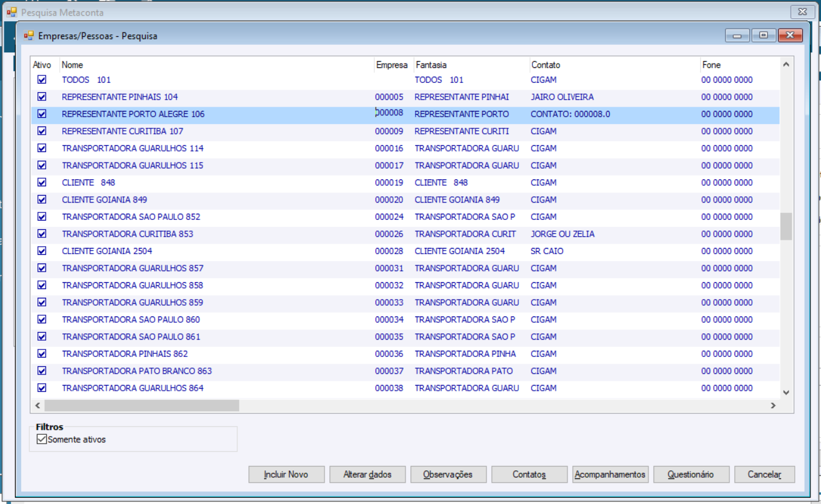This screenshot has height=504, width=821.
Task: Disable the Somente ativos filter
Action: tap(42, 439)
